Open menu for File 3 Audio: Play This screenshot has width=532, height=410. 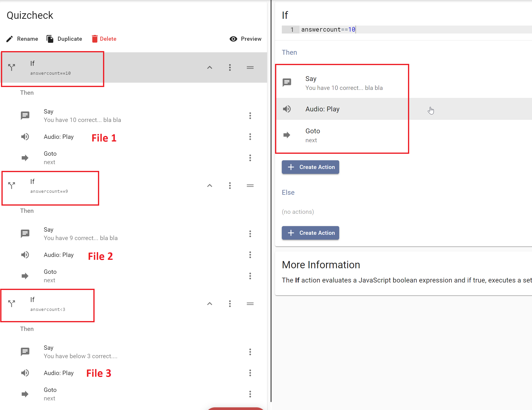click(250, 373)
